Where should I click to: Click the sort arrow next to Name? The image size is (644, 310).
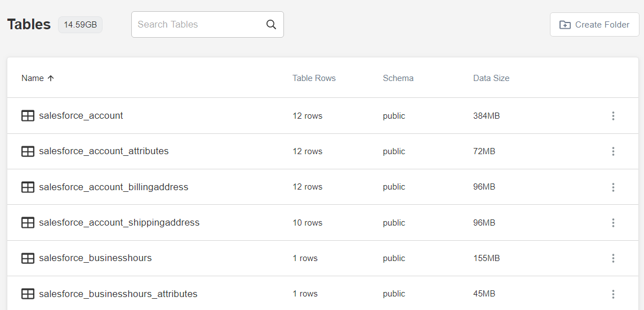[51, 78]
